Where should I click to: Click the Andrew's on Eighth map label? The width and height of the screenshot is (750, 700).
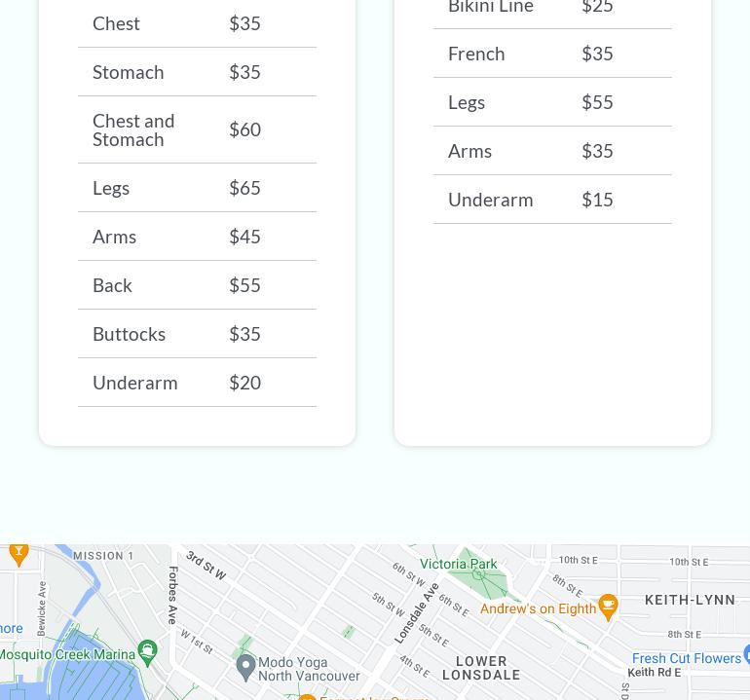click(x=536, y=608)
